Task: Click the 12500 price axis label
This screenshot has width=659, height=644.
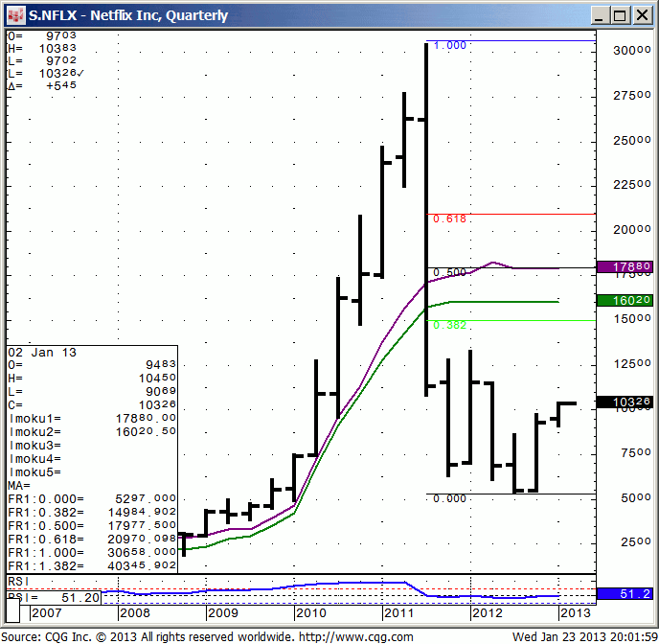Action: pyautogui.click(x=631, y=363)
